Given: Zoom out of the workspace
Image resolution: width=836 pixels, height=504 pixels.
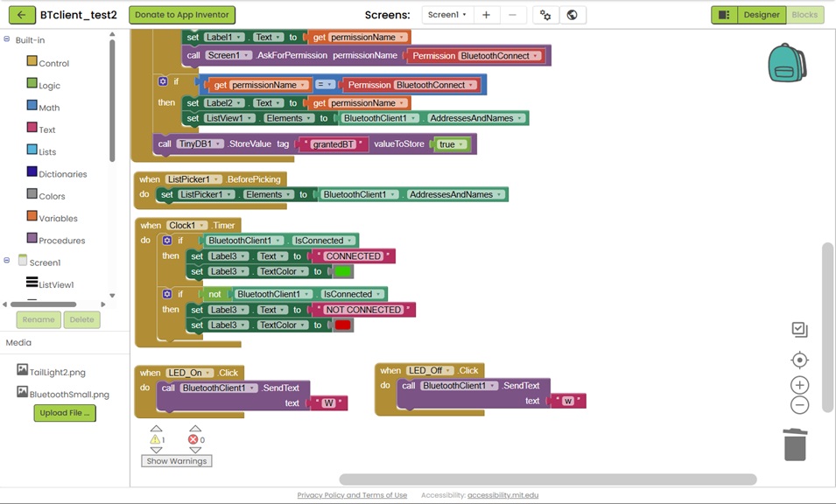Looking at the screenshot, I should point(799,405).
